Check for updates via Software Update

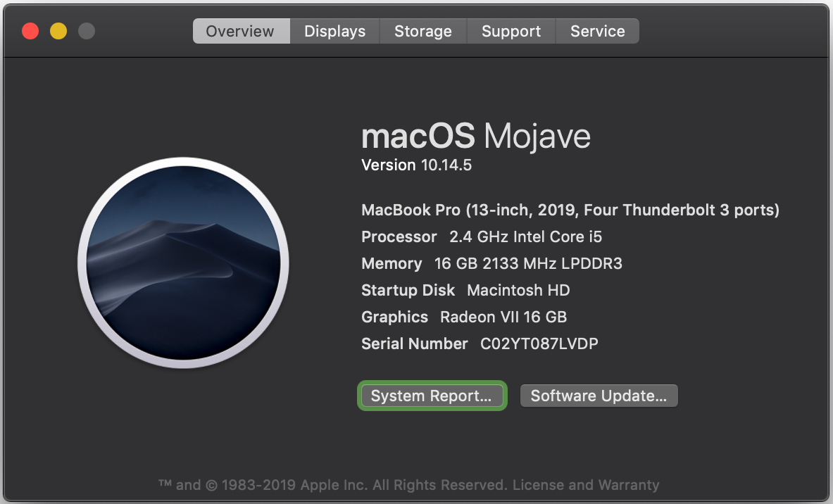tap(599, 395)
